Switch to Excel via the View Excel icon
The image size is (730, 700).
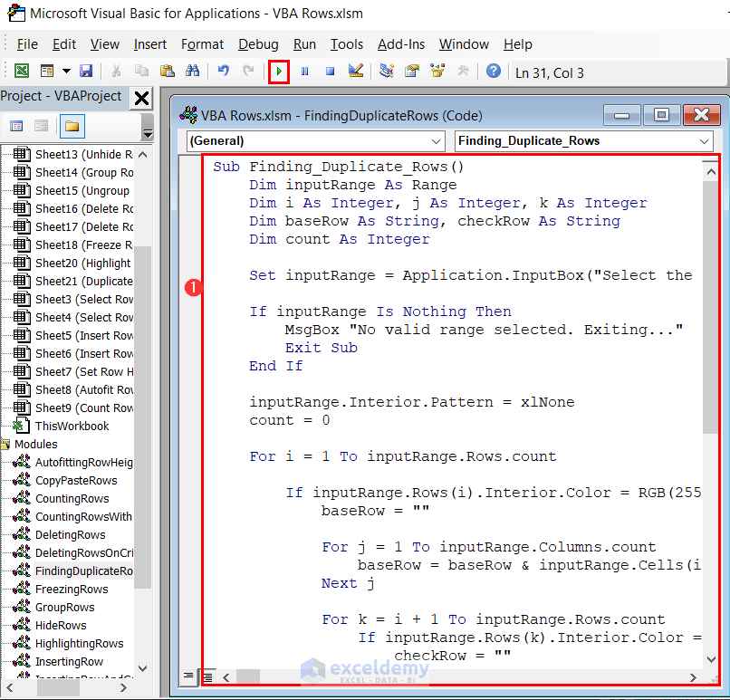[21, 71]
